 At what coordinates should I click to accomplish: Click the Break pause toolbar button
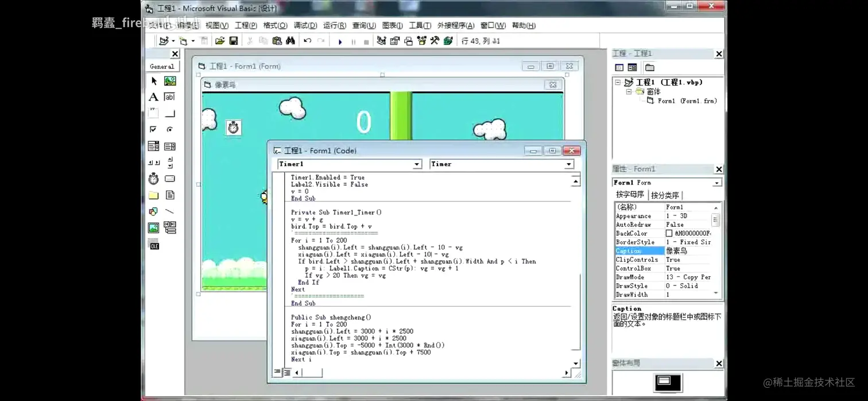pos(353,41)
